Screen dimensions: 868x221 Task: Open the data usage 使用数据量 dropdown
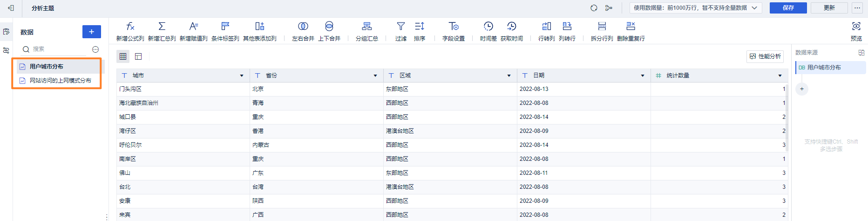(x=696, y=8)
